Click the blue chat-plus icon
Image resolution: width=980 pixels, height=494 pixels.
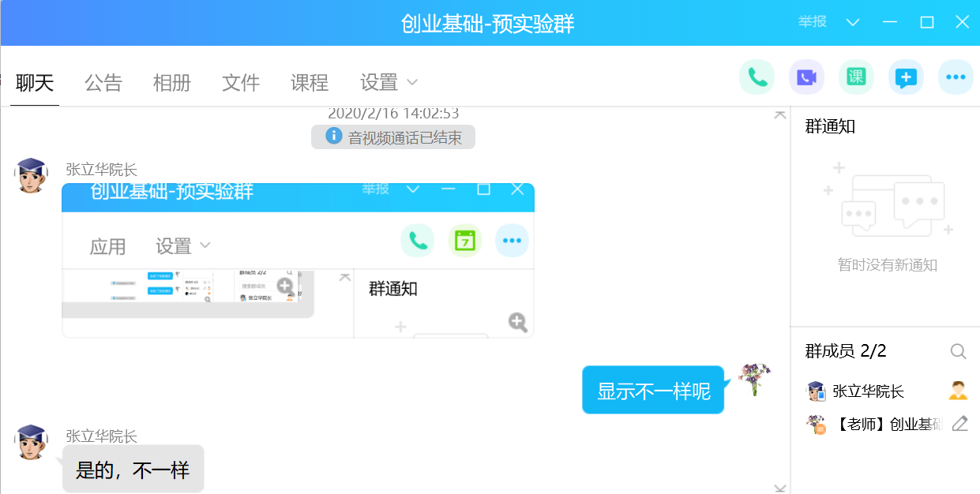(906, 77)
